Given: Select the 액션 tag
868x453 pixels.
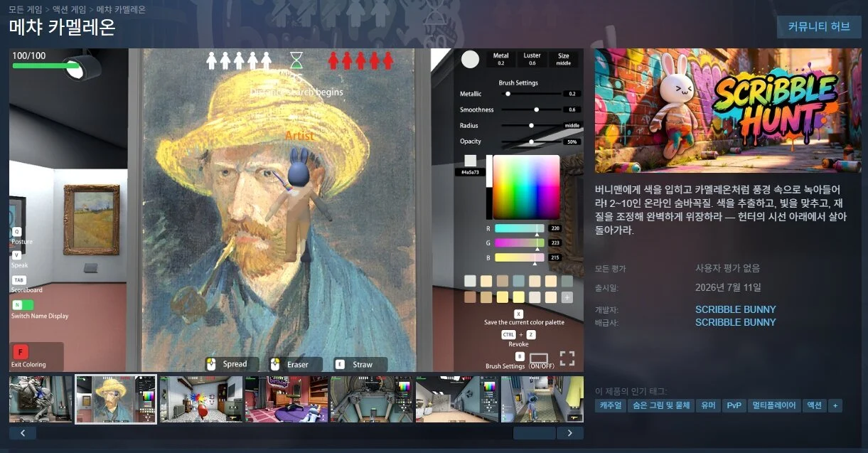Looking at the screenshot, I should [x=814, y=405].
